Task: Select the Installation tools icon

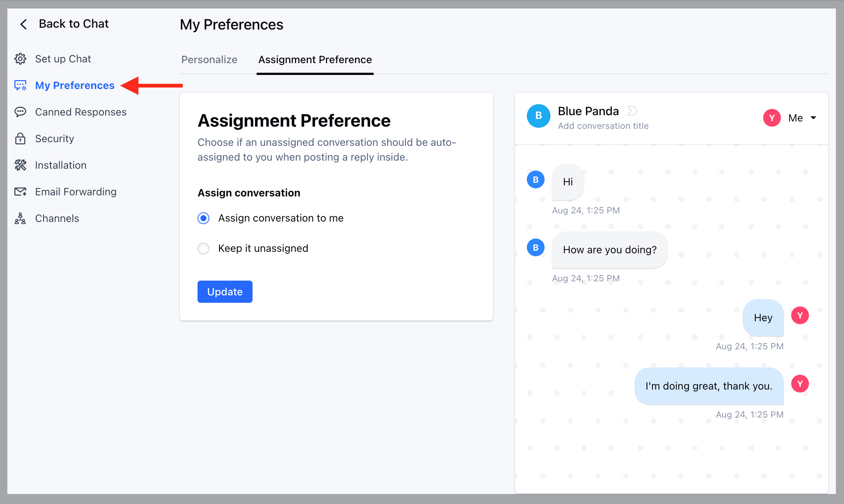Action: 21,165
